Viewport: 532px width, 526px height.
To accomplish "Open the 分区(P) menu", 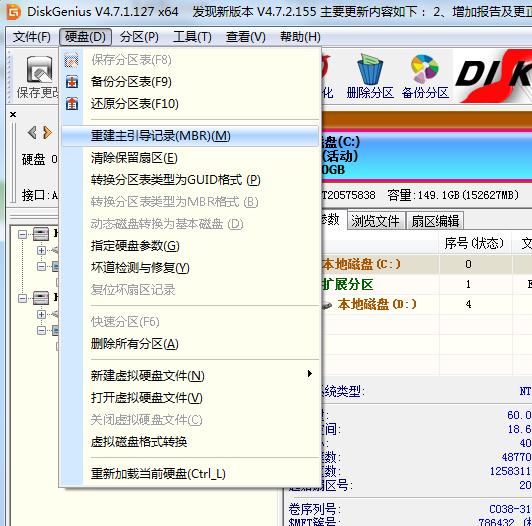I will tap(139, 37).
